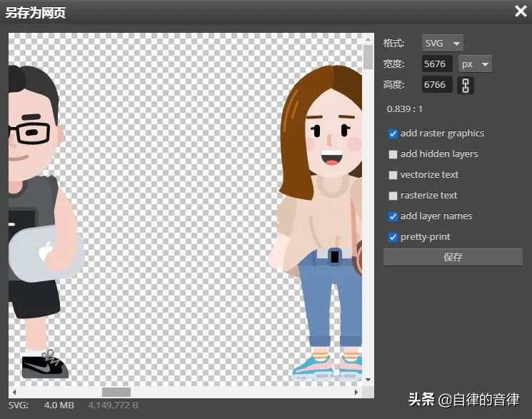Close the Save for Web dialog

click(x=521, y=11)
